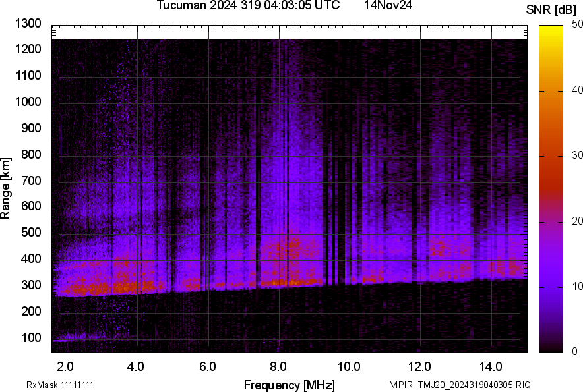The image size is (583, 392).
Task: Click the range tick label 1300
Action: pyautogui.click(x=28, y=24)
